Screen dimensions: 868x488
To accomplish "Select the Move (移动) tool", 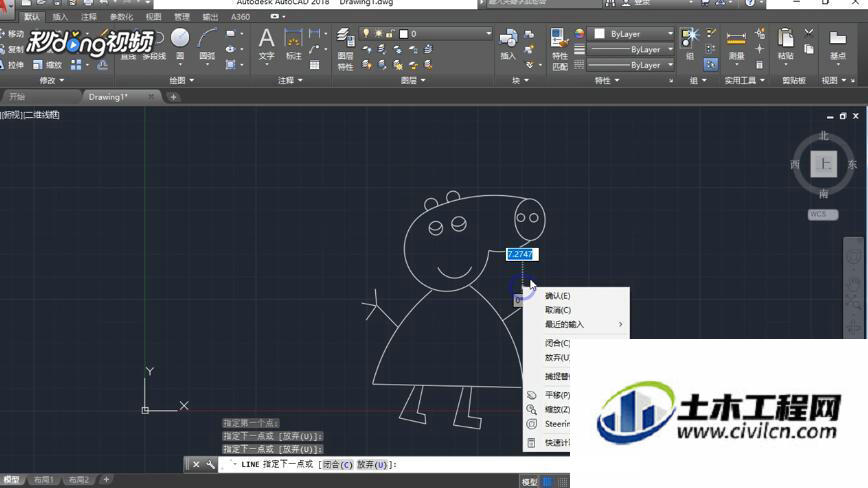I will (x=12, y=34).
